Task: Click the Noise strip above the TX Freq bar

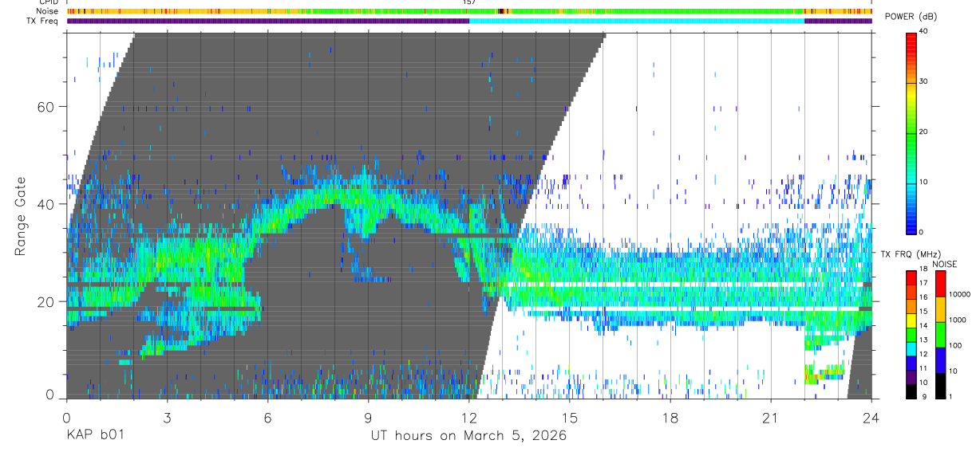Action: (469, 11)
